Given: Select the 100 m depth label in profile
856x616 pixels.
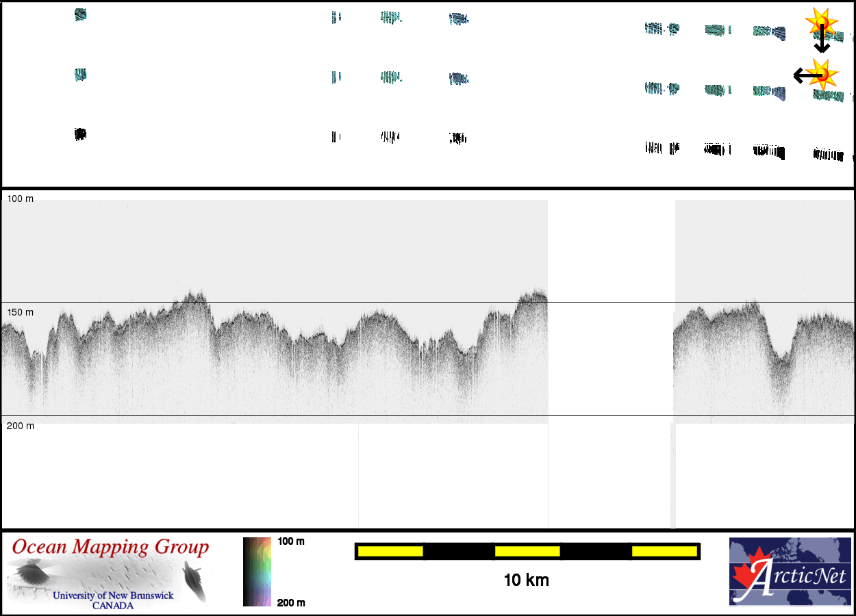Looking at the screenshot, I should [20, 198].
